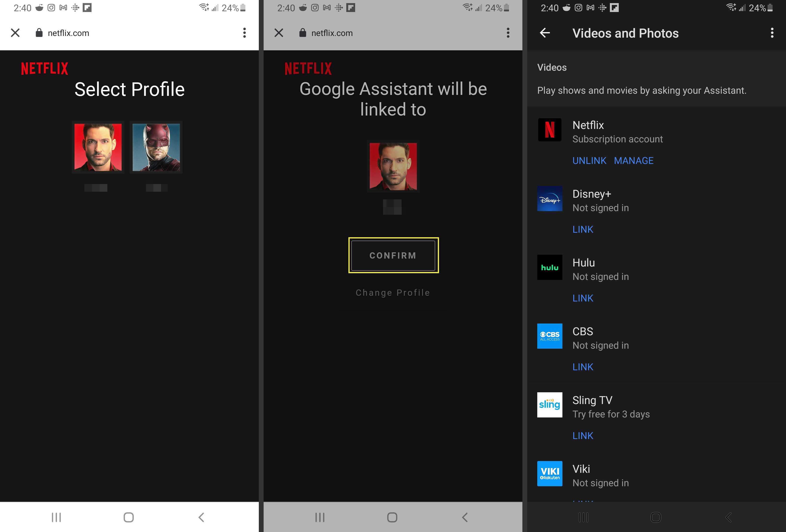Tap the 'Disney+' service name
Viewport: 786px width, 532px height.
coord(591,194)
